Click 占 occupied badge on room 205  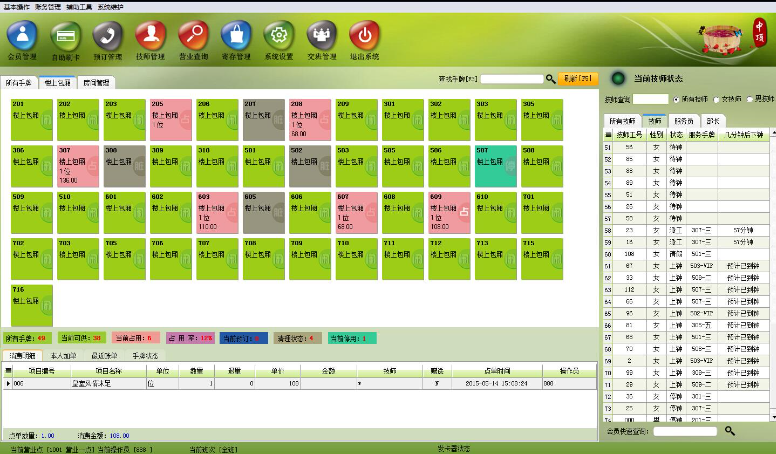(x=185, y=119)
